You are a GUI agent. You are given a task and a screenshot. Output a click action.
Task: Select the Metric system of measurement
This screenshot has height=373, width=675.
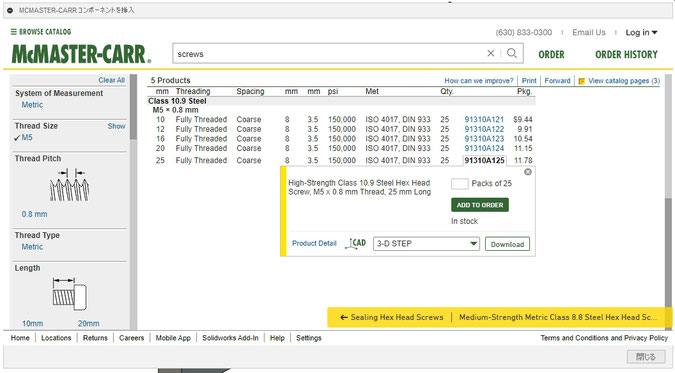(32, 105)
